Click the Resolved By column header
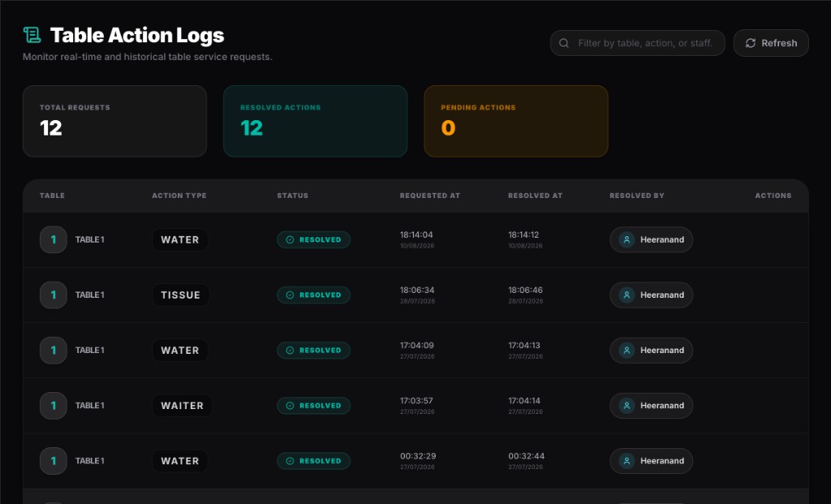 coord(636,196)
